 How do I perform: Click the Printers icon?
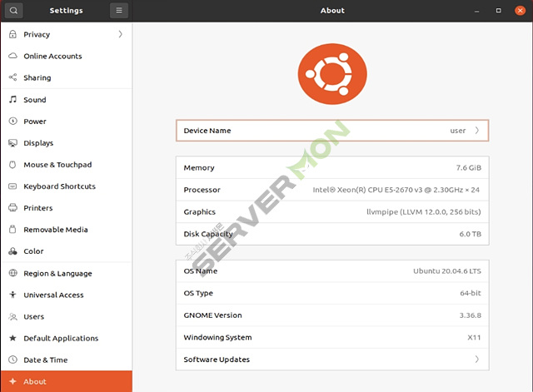click(x=12, y=207)
